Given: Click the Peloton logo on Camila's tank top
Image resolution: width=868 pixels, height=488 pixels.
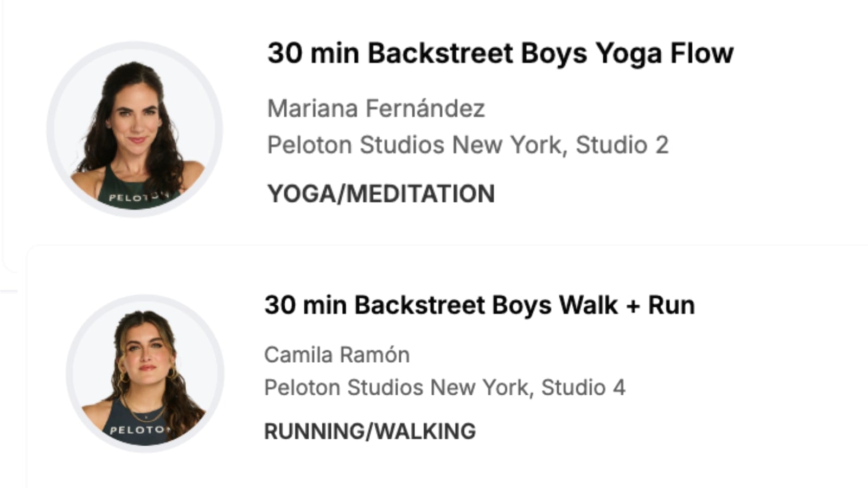Looking at the screenshot, I should (x=140, y=430).
